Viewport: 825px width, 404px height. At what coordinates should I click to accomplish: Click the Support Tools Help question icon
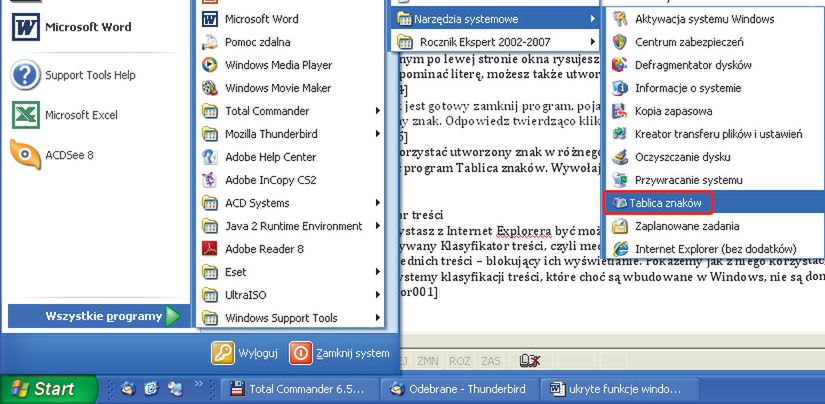pyautogui.click(x=25, y=75)
